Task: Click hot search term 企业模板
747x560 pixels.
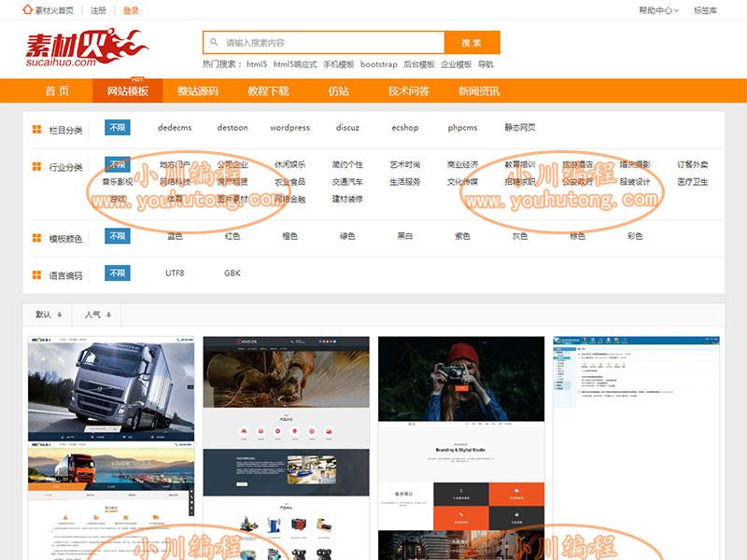Action: click(456, 64)
